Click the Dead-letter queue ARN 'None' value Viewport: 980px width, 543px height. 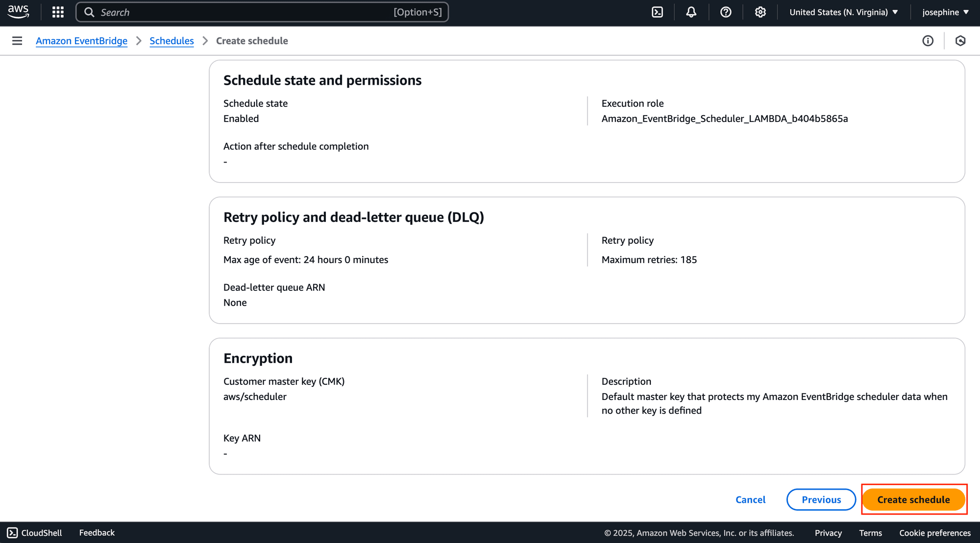click(235, 303)
